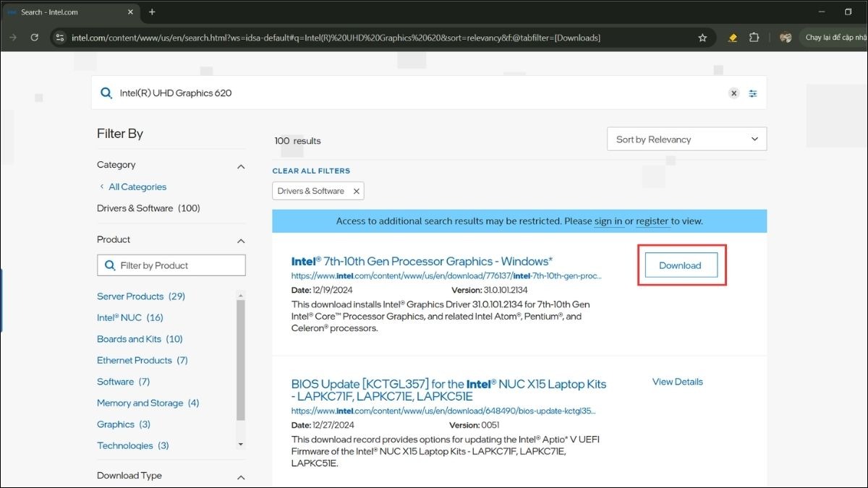Click the product filter list scrollbar thumb
This screenshot has width=868, height=488.
pyautogui.click(x=241, y=360)
